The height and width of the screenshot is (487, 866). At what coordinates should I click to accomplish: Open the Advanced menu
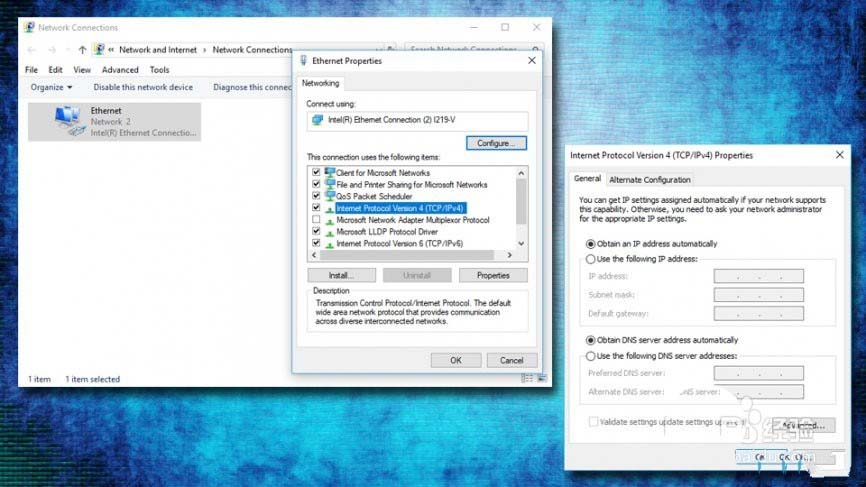click(120, 70)
